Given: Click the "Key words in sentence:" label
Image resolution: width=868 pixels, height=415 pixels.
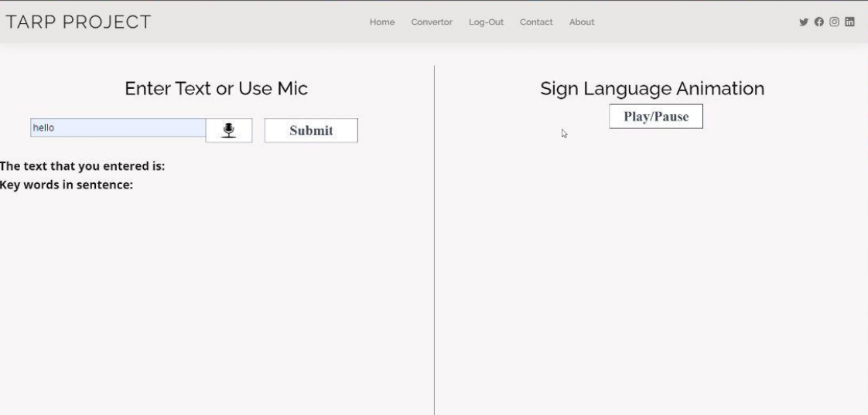Looking at the screenshot, I should point(67,185).
